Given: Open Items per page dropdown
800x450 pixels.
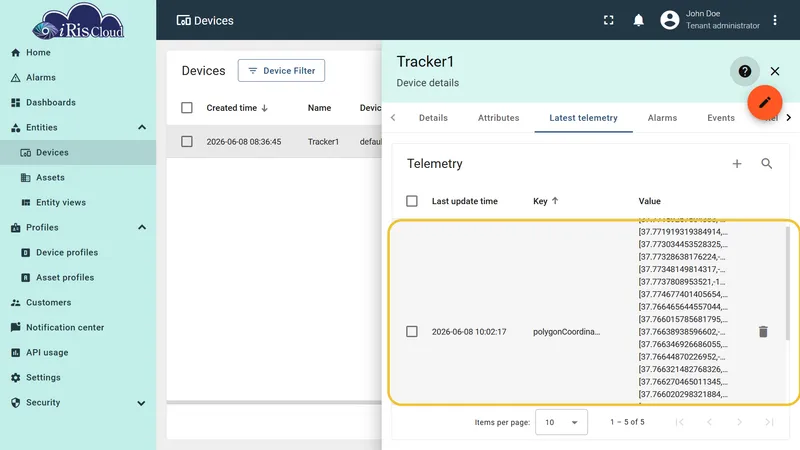Looking at the screenshot, I should 561,422.
